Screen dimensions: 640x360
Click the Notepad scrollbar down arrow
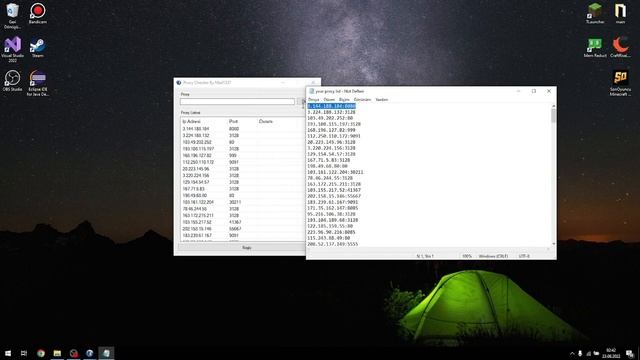coord(553,244)
